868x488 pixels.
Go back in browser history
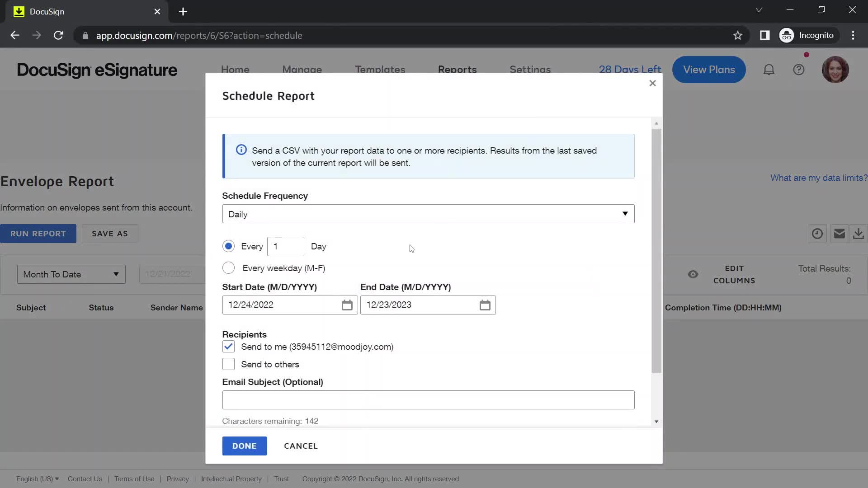point(15,35)
